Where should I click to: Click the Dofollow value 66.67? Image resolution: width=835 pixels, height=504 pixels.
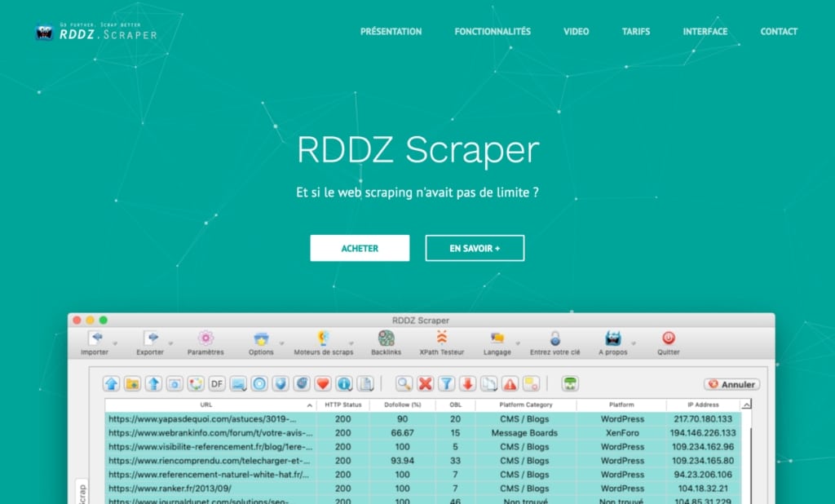[x=402, y=433]
